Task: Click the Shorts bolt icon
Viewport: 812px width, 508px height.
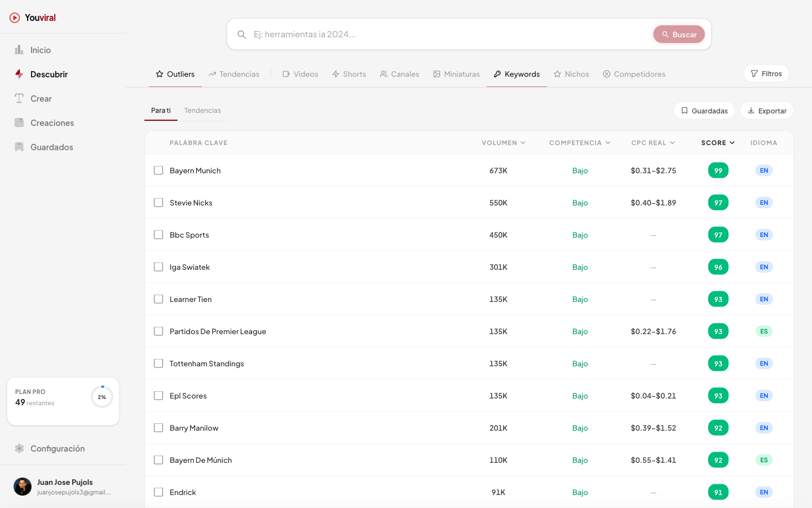Action: [x=336, y=74]
